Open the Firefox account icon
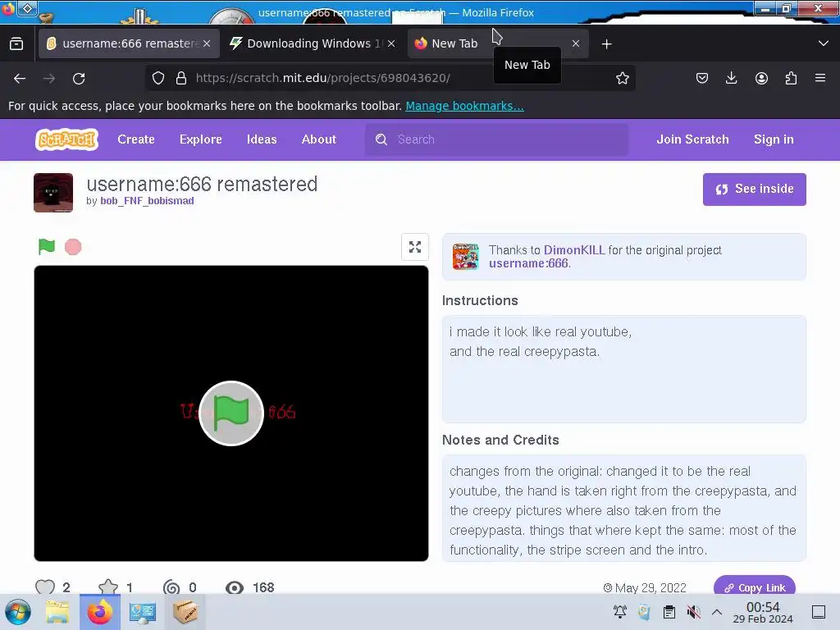The width and height of the screenshot is (840, 630). (x=761, y=78)
